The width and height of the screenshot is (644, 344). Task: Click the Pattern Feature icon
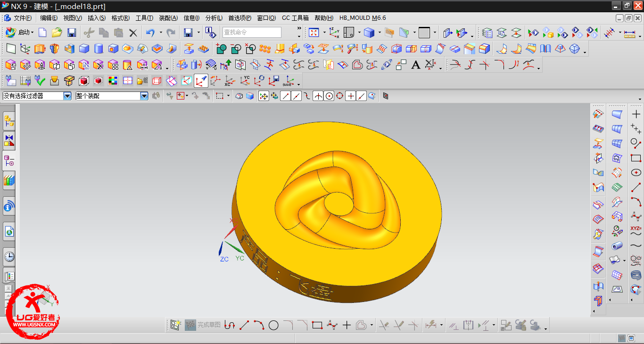265,49
